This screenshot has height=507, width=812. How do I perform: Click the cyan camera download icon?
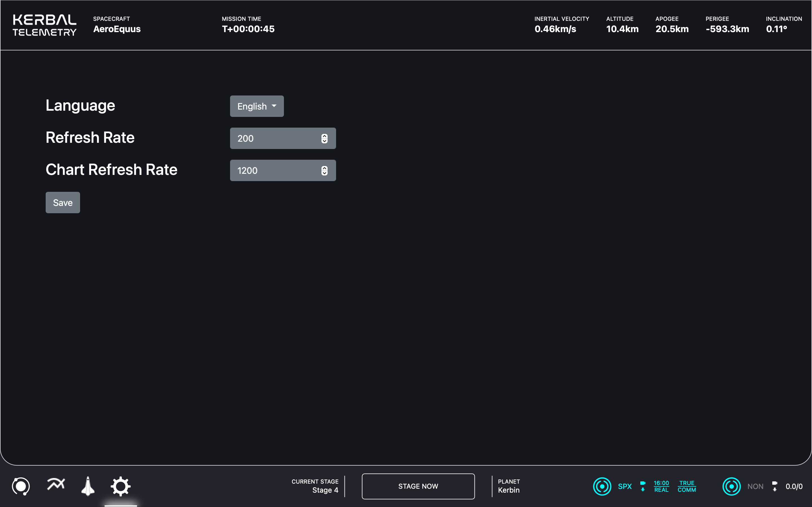[643, 486]
